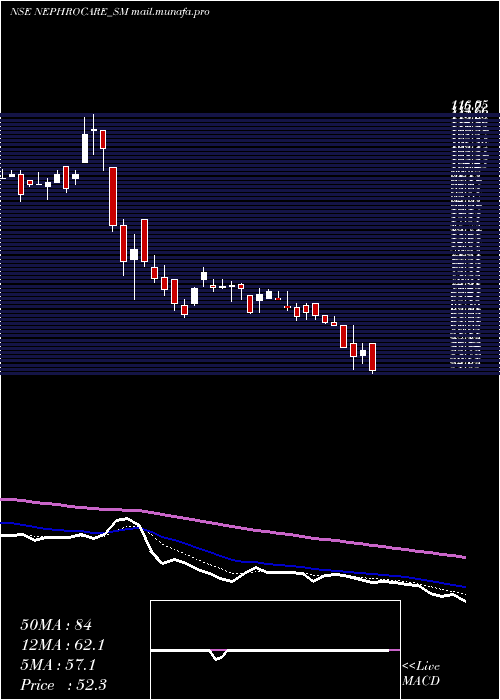Click the dip in the MACD line
Screen dimensions: 500x700
click(x=218, y=656)
